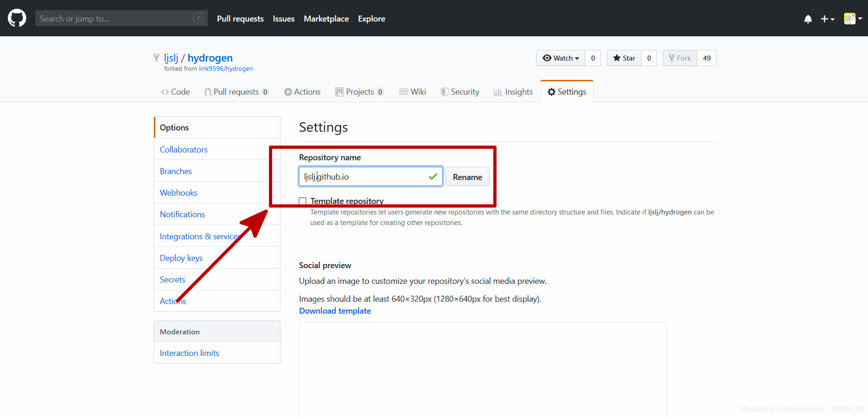868x417 pixels.
Task: Click the Fork button
Action: (680, 58)
